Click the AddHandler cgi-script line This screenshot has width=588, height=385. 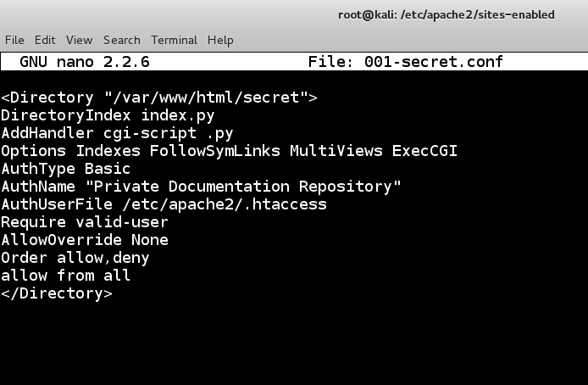click(117, 133)
